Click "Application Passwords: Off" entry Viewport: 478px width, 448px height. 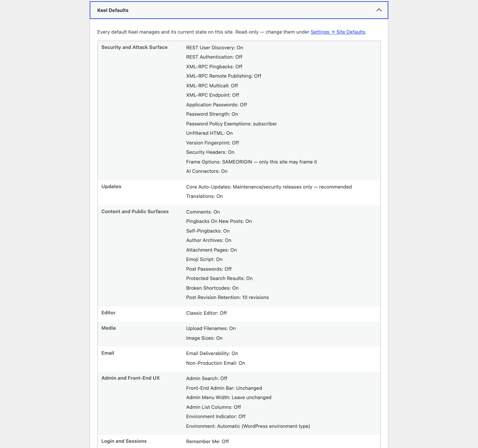(217, 105)
